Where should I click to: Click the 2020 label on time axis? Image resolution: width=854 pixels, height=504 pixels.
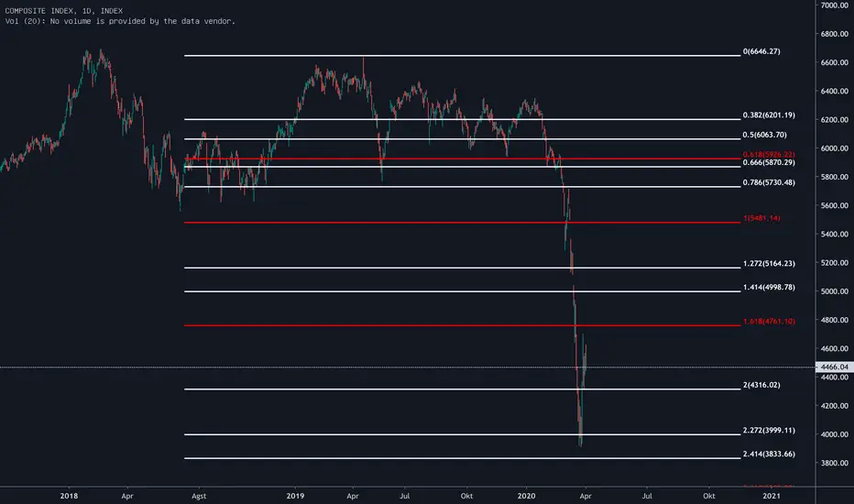click(526, 496)
